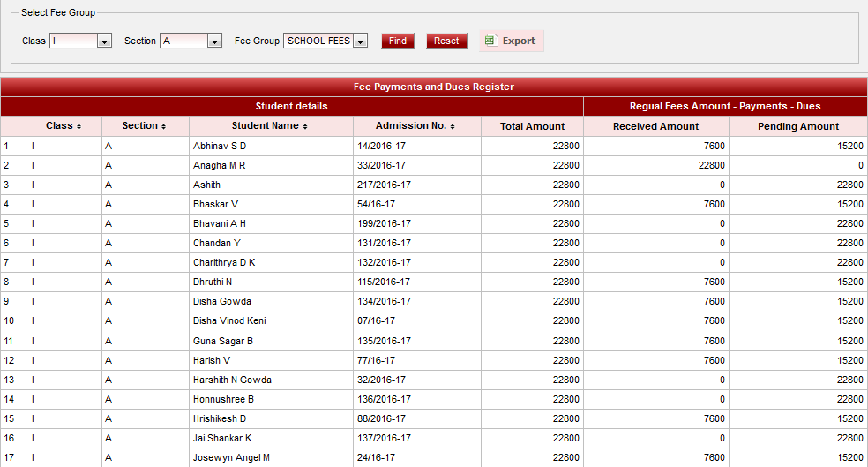Sort by Admission No. column arrows

(453, 126)
